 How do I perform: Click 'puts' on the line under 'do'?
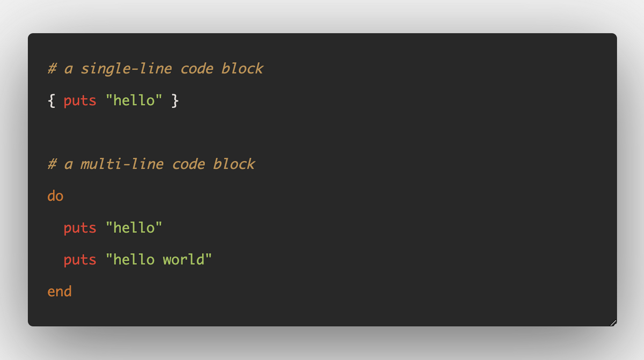click(x=80, y=228)
